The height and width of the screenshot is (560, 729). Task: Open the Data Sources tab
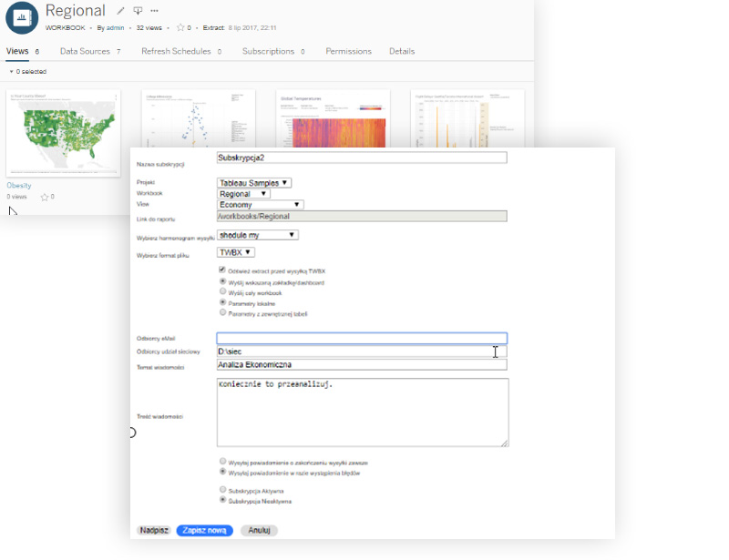click(x=90, y=51)
